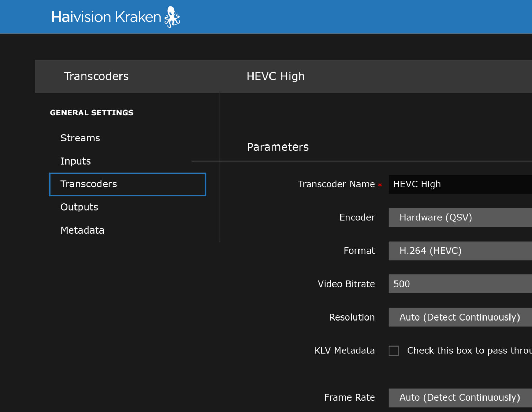Open the Outputs settings page
This screenshot has height=412, width=532.
79,207
